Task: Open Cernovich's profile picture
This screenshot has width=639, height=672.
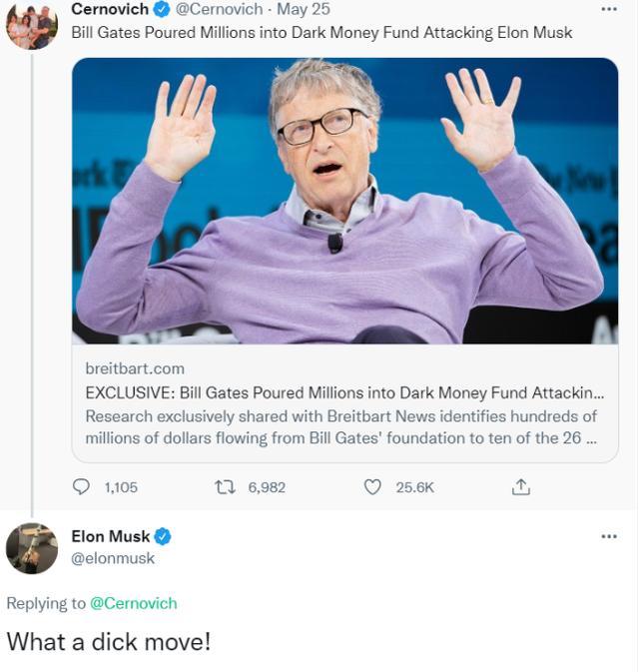Action: tap(31, 25)
